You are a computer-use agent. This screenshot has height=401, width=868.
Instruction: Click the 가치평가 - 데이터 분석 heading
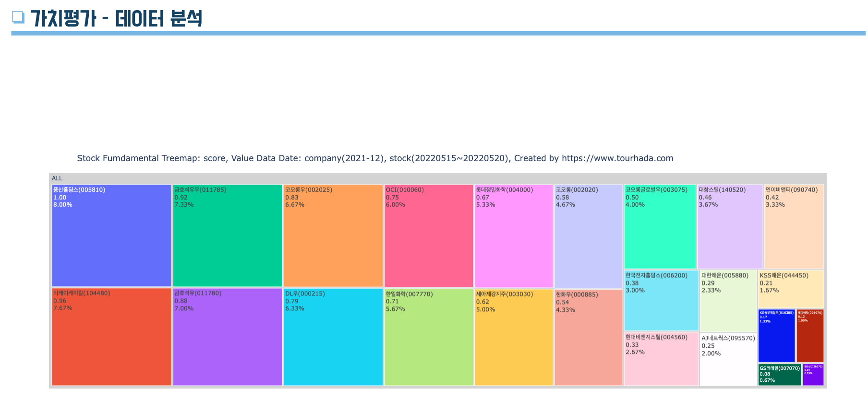[117, 19]
